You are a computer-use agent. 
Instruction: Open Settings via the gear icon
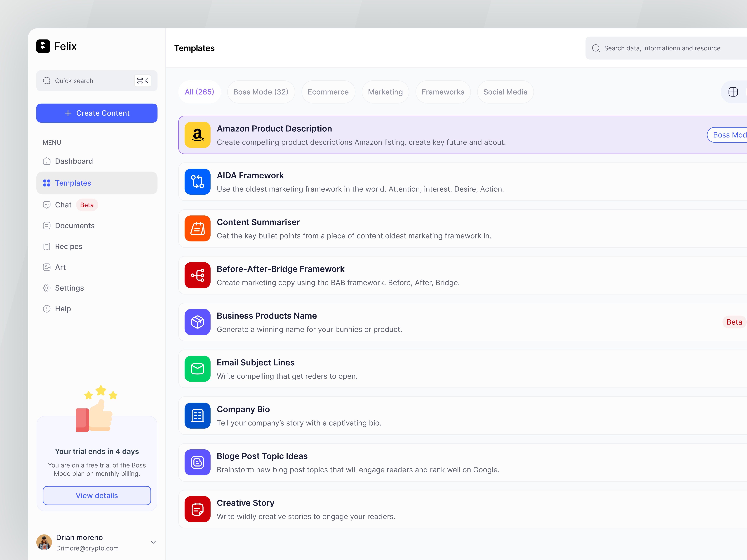coord(47,288)
